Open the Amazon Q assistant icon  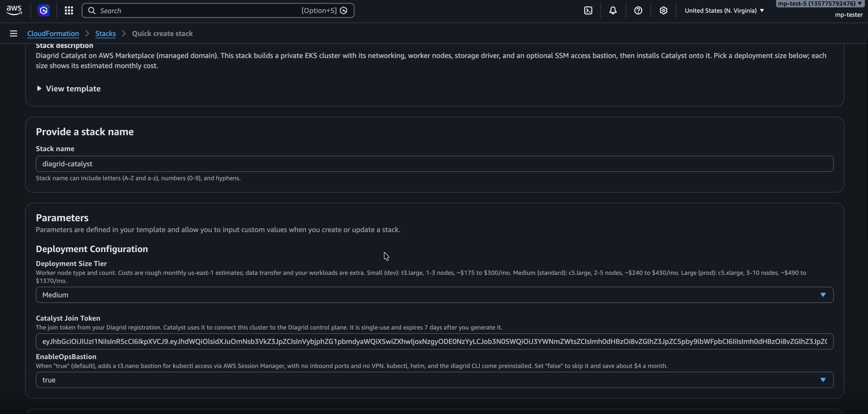pyautogui.click(x=43, y=10)
